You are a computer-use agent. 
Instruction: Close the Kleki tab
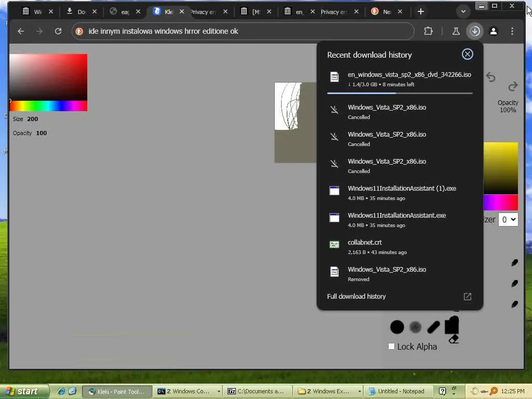pos(182,11)
